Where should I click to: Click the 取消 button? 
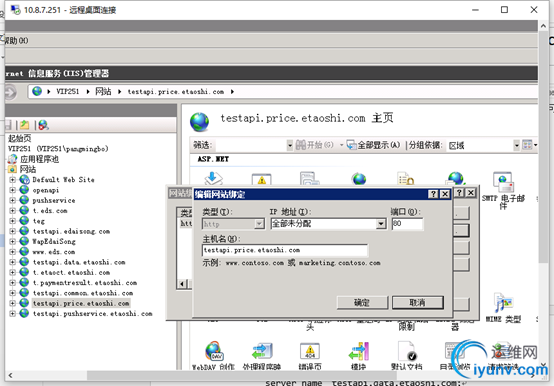point(418,303)
